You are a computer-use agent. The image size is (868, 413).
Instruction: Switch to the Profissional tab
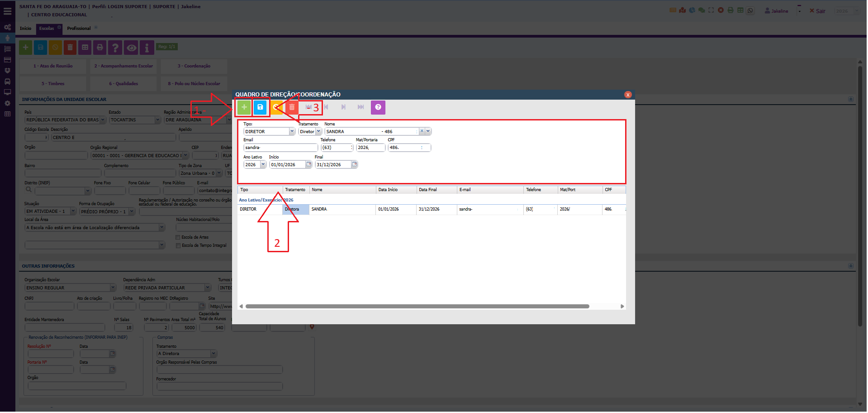point(79,29)
